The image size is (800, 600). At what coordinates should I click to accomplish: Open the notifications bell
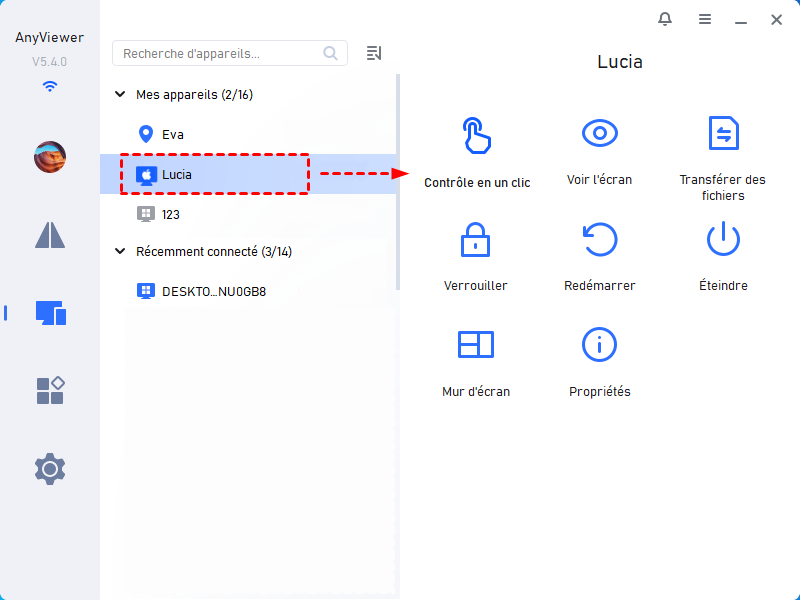(x=665, y=19)
